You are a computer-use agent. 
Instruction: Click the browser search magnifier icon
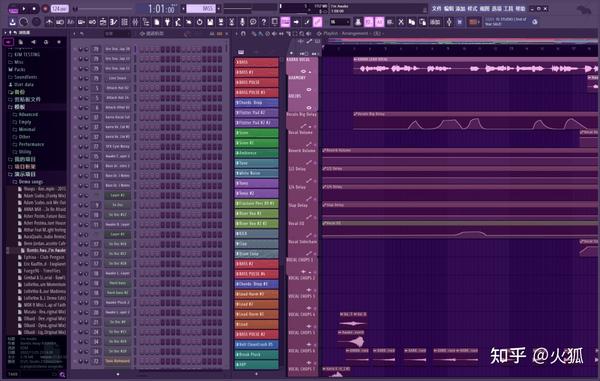pyautogui.click(x=62, y=374)
